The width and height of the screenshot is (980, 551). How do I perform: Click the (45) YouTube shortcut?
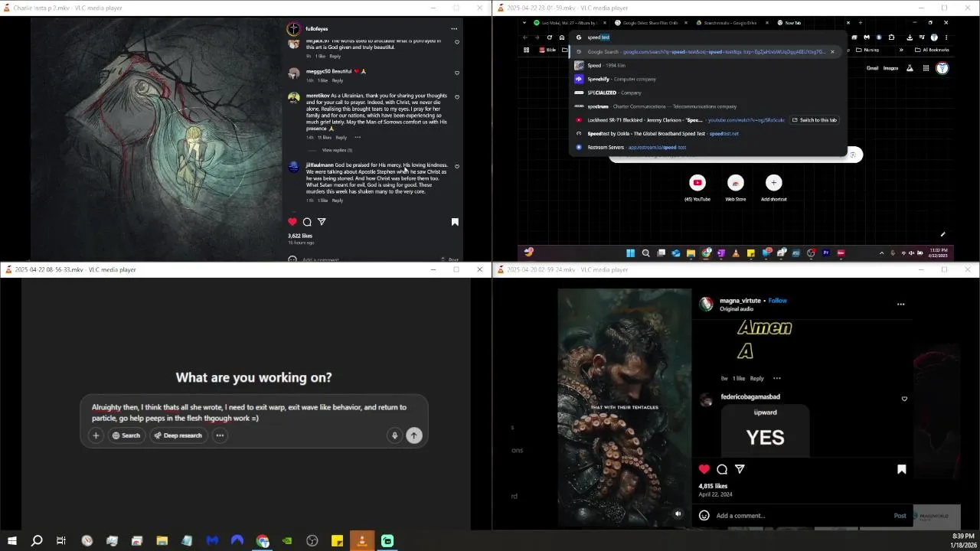pos(697,187)
